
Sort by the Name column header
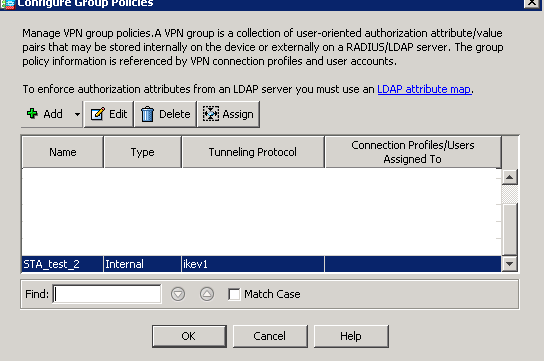[63, 152]
